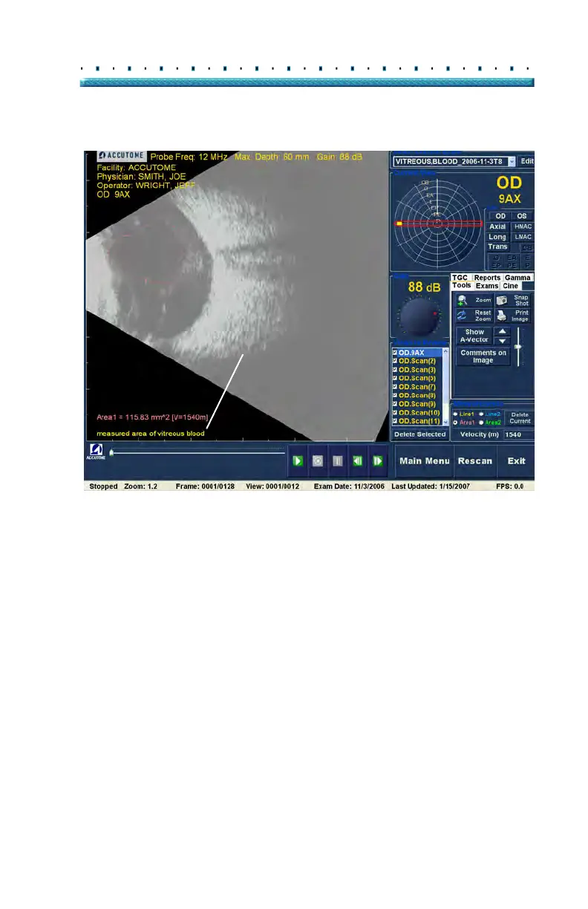The width and height of the screenshot is (588, 909).
Task: Click the Print Image printer icon
Action: click(x=502, y=316)
